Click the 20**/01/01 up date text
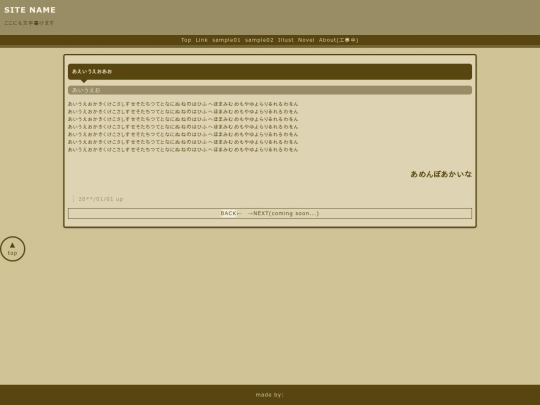Screen dimensions: 540x405 [101, 199]
